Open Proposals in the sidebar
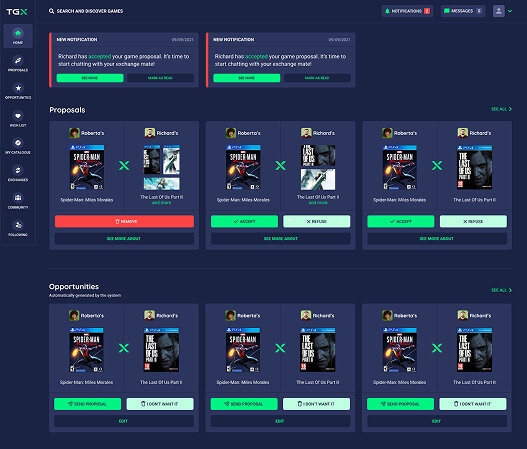This screenshot has height=449, width=527. [18, 64]
